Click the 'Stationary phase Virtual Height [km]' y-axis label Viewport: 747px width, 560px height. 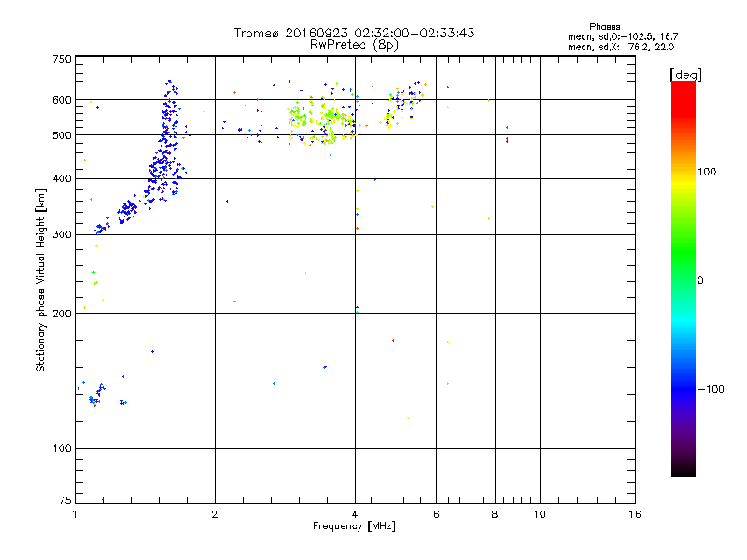click(41, 281)
